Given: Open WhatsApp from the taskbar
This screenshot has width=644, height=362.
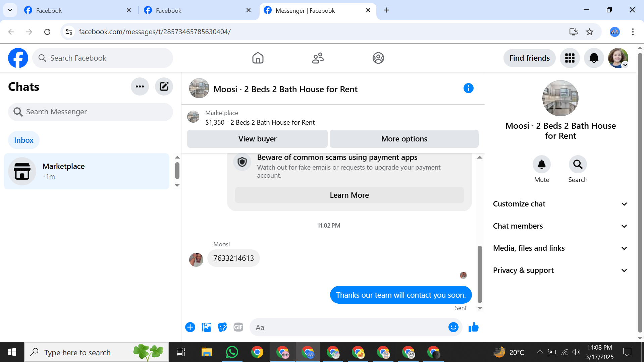Looking at the screenshot, I should point(232,352).
